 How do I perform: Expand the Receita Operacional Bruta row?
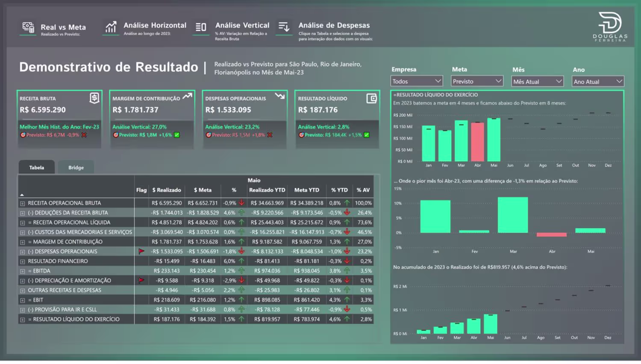tap(23, 203)
